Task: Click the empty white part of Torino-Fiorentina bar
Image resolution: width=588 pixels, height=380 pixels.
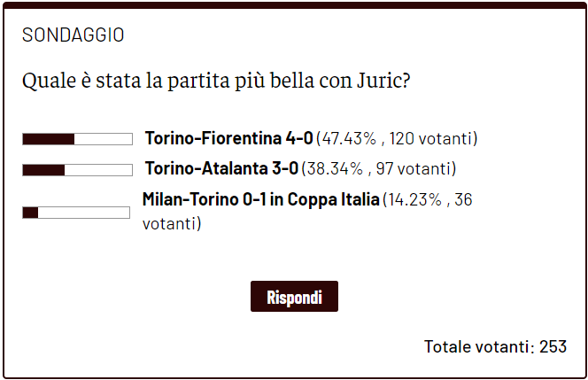Action: [103, 139]
